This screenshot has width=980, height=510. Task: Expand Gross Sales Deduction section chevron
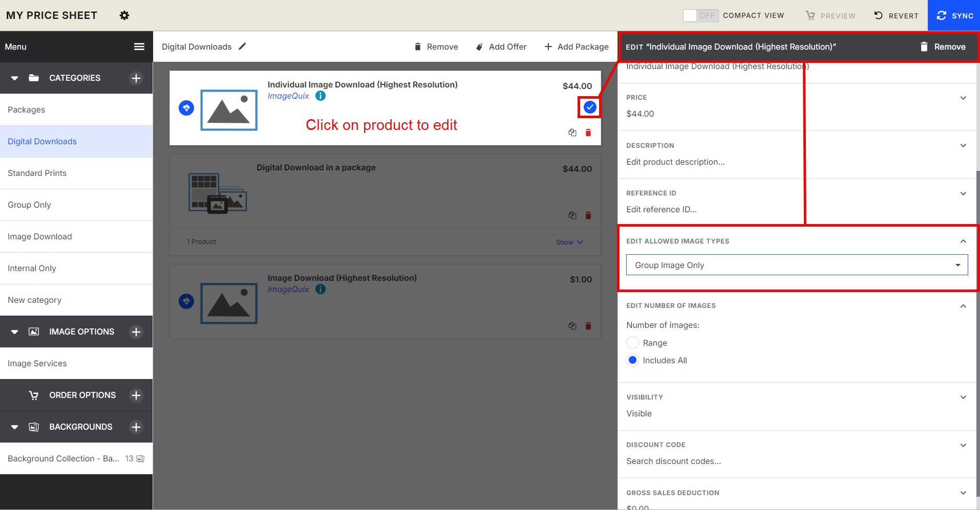click(x=963, y=493)
